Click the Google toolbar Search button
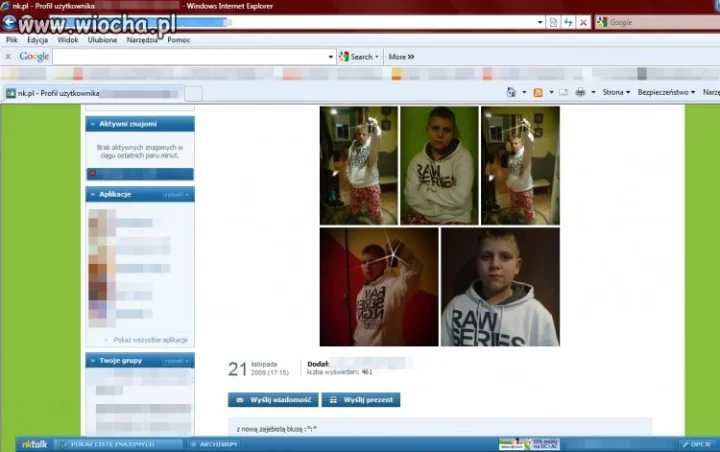Viewport: 720px width, 452px height. pyautogui.click(x=360, y=57)
